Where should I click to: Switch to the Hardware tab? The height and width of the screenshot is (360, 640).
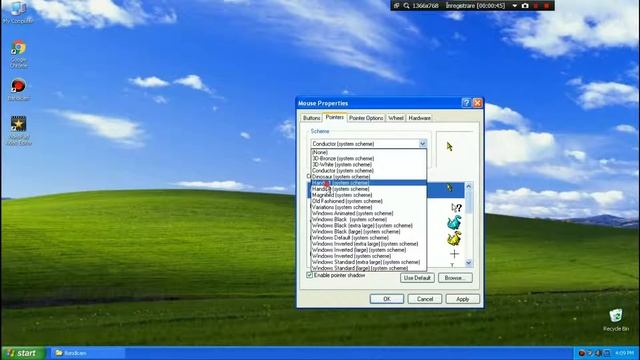coord(420,118)
